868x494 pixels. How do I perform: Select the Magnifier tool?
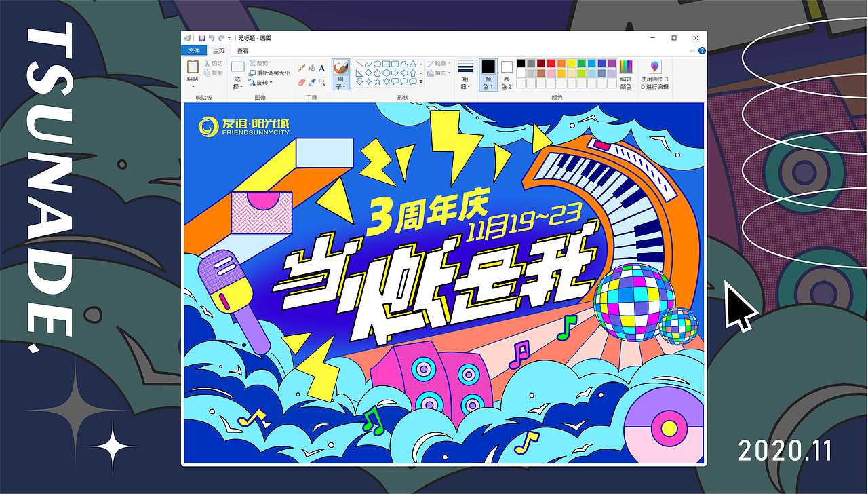coord(321,81)
